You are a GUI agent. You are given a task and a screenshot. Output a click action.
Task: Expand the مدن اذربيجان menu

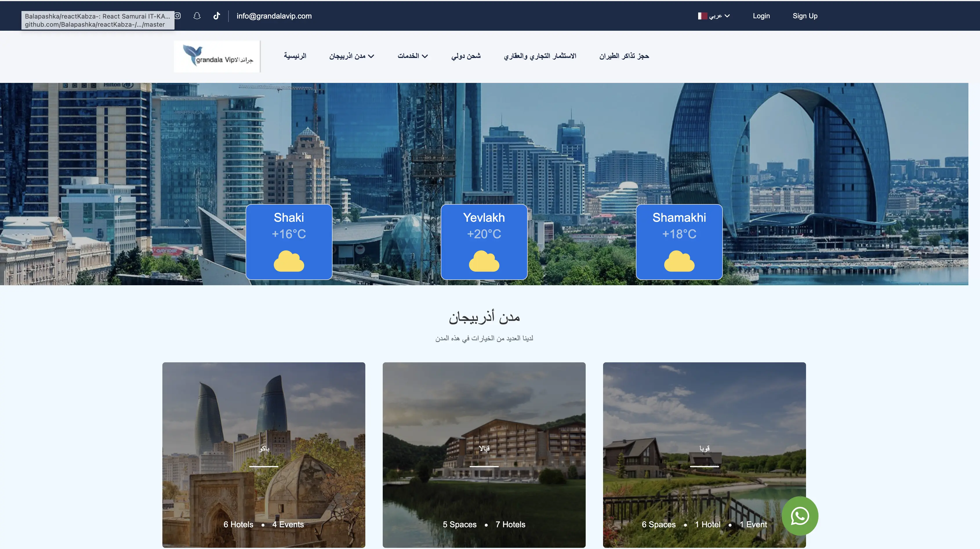click(x=351, y=56)
